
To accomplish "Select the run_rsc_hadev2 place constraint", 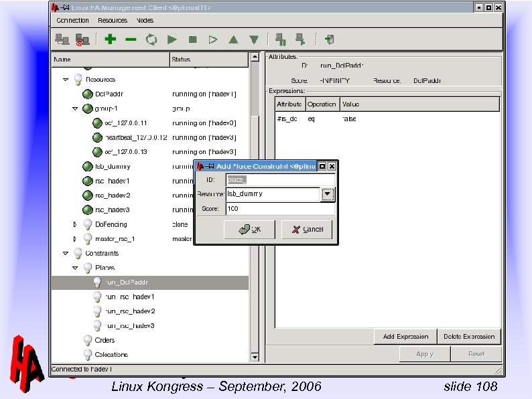I will click(150, 311).
